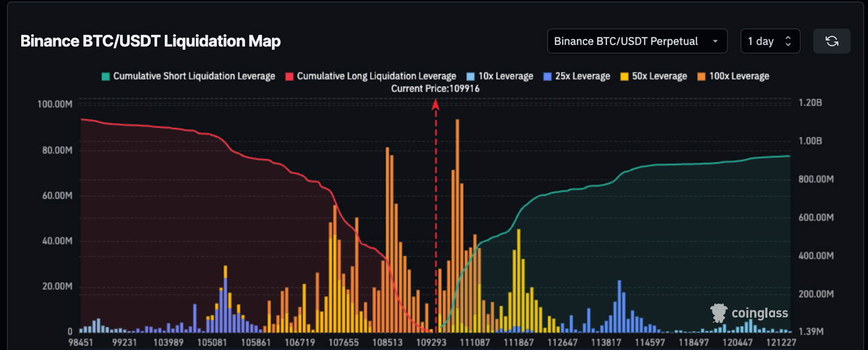Click the Binance BTC/USDT Liquidation Map title
Image resolution: width=868 pixels, height=350 pixels.
[150, 41]
